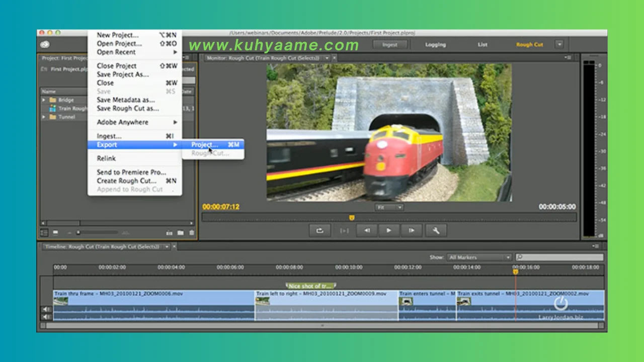The width and height of the screenshot is (644, 362).
Task: Click the Adobe Prelude cloud logo icon
Action: 44,44
